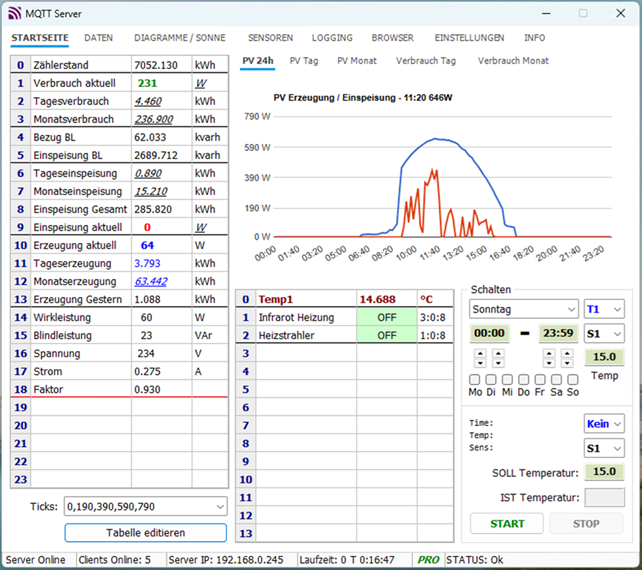Open the Kein mode dropdown

604,424
